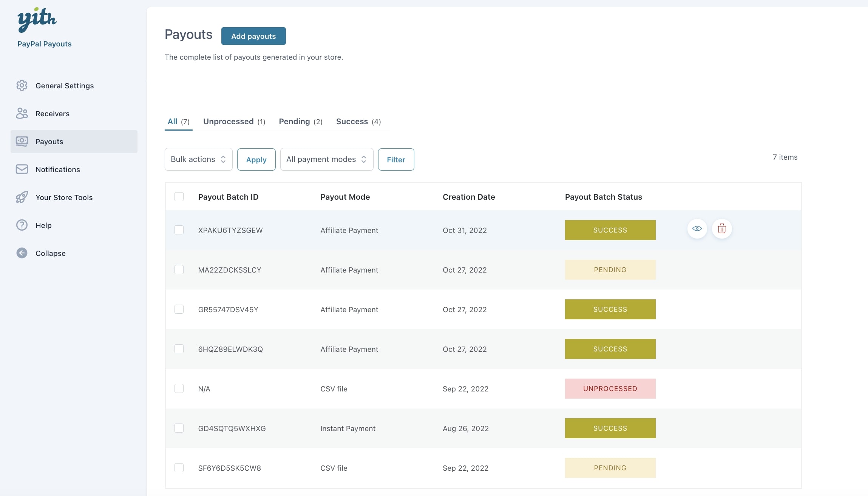Viewport: 868px width, 496px height.
Task: Click the Payouts money icon
Action: tap(22, 141)
